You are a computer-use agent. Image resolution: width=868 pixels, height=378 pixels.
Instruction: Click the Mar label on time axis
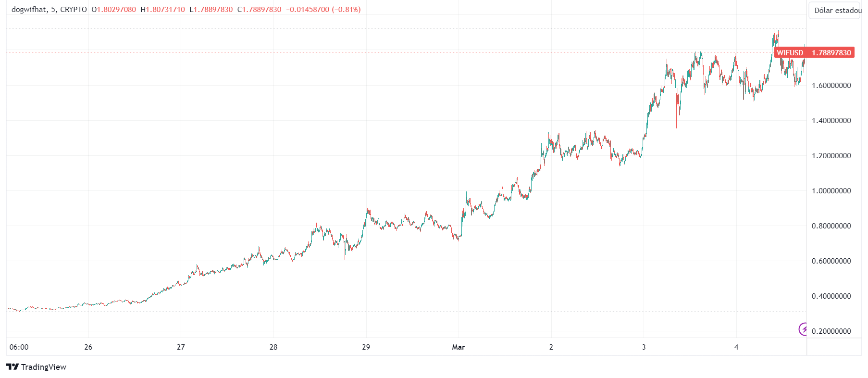(x=459, y=347)
